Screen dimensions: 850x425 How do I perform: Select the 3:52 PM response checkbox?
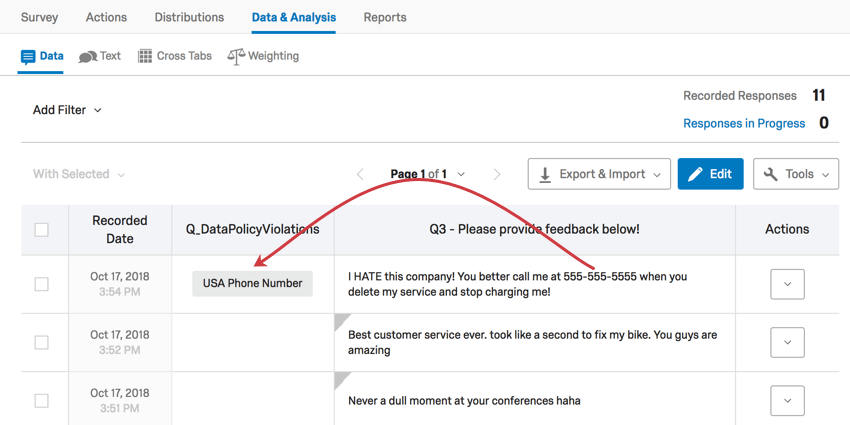point(42,342)
